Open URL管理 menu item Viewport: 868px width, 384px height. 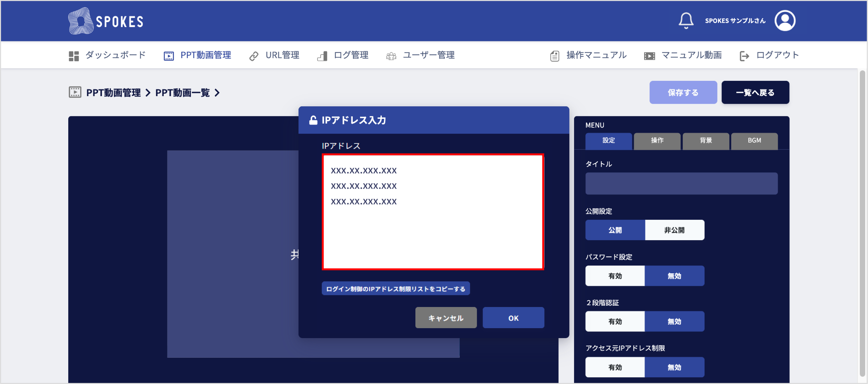coord(282,55)
